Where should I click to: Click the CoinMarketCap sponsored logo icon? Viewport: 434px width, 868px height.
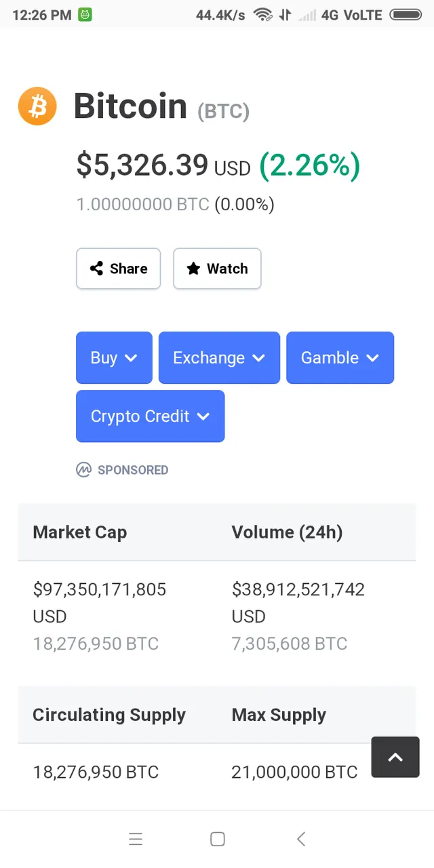83,470
